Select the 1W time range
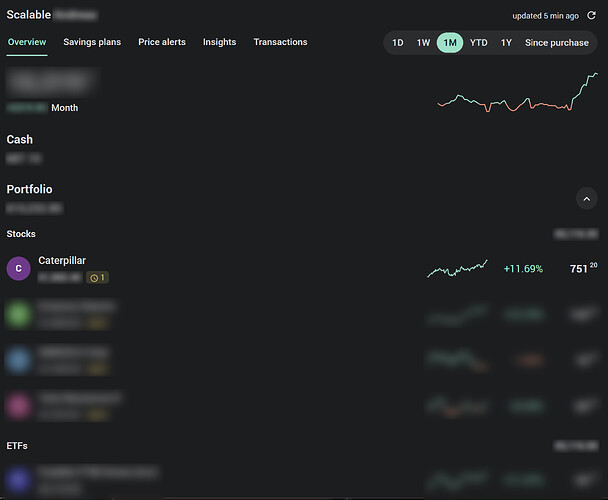This screenshot has width=608, height=500. pyautogui.click(x=423, y=43)
